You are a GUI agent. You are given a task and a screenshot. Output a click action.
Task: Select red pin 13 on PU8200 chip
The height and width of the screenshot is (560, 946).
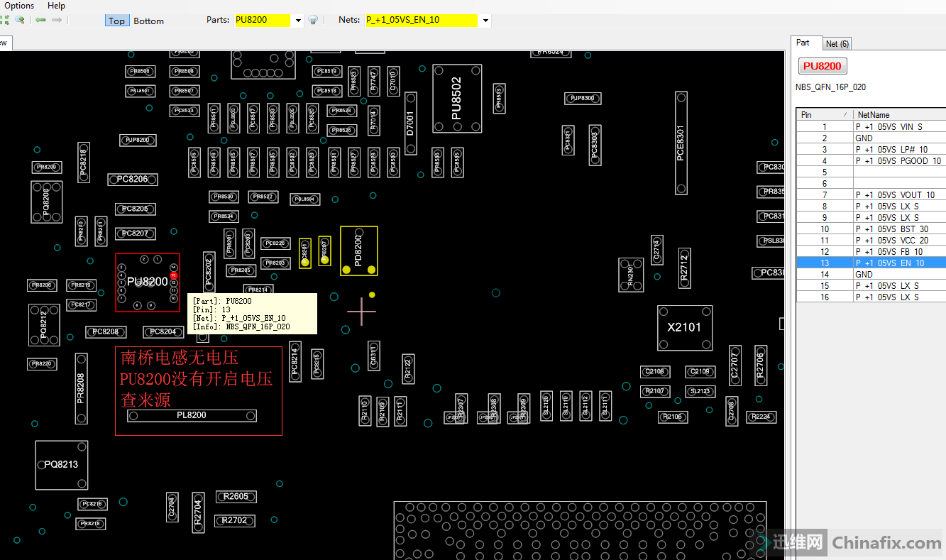tap(173, 275)
